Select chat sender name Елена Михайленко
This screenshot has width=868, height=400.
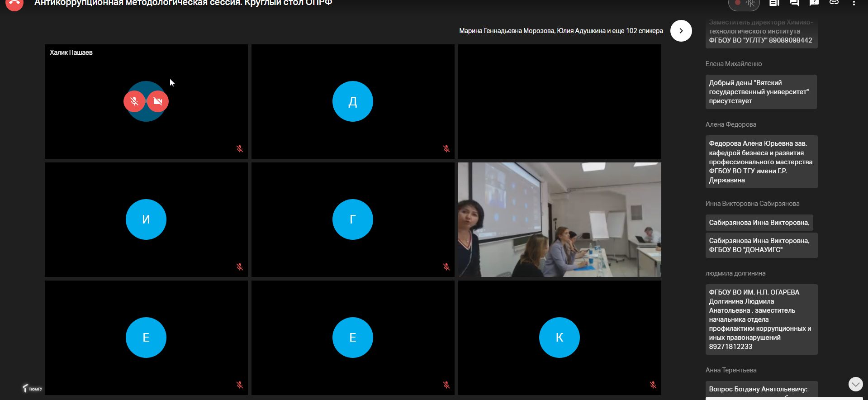pyautogui.click(x=733, y=64)
